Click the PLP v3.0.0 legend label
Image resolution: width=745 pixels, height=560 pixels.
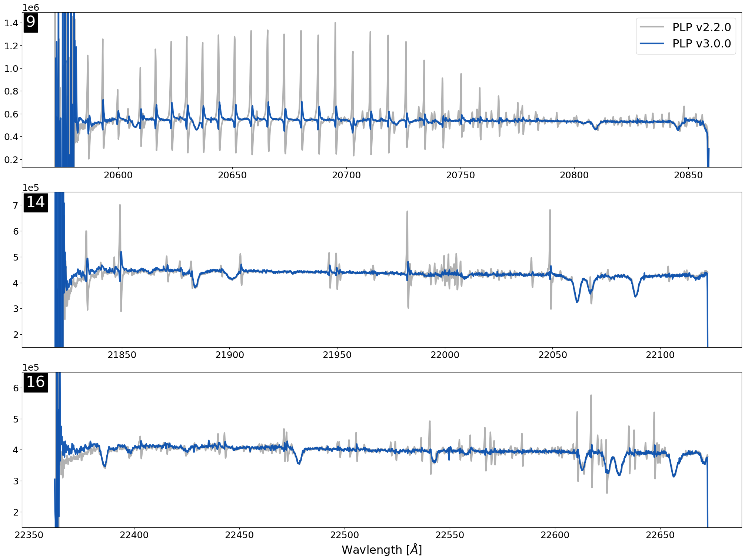(702, 43)
